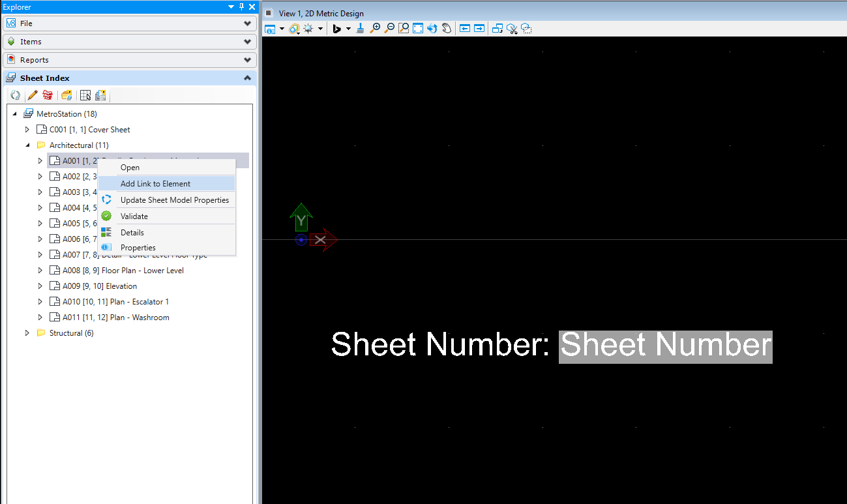Click the Bing Maps background icon
847x504 pixels.
tap(337, 29)
